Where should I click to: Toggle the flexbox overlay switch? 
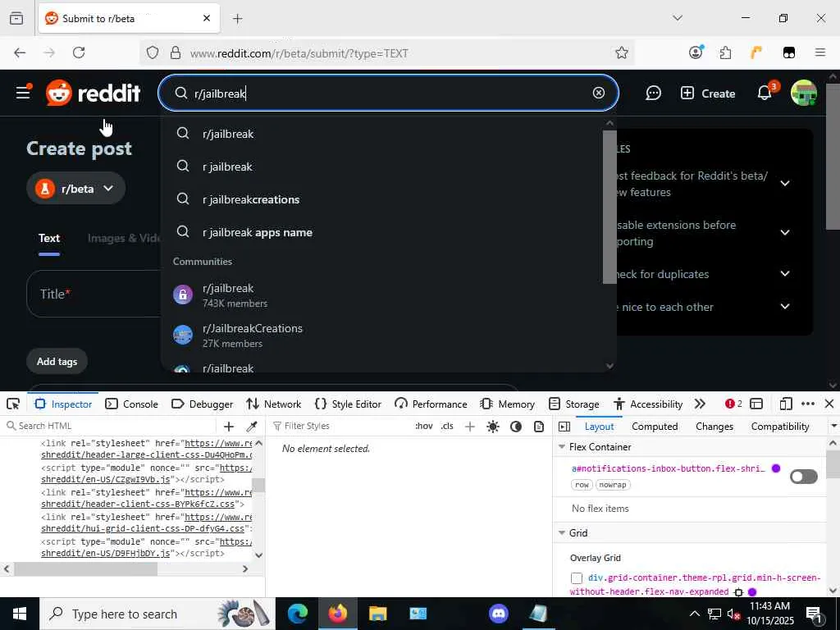coord(804,477)
